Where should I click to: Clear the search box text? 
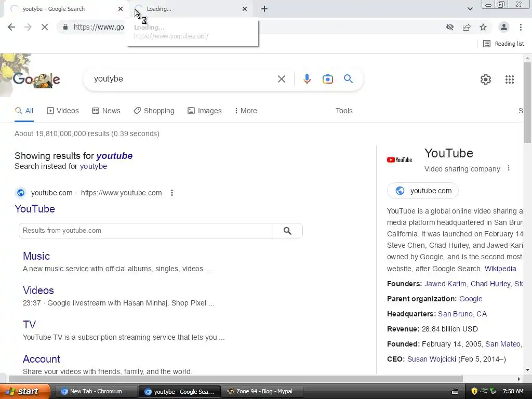click(281, 79)
